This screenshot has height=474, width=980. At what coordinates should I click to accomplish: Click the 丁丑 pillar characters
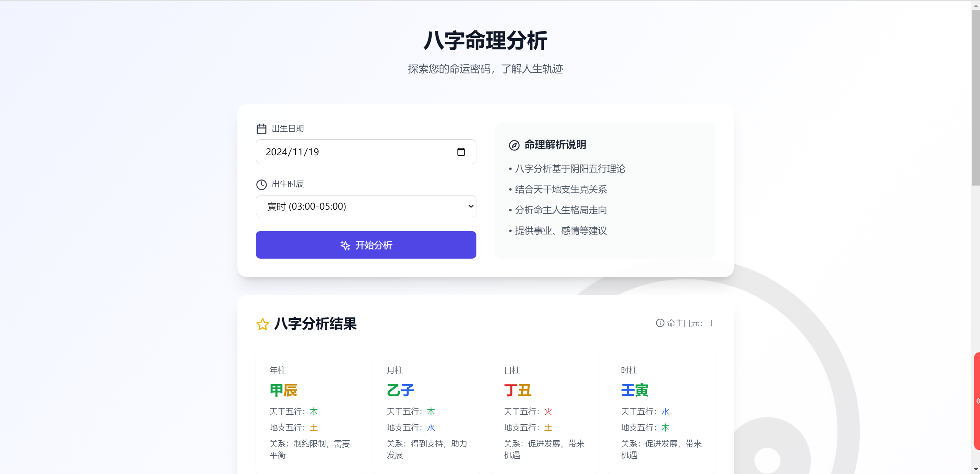518,391
